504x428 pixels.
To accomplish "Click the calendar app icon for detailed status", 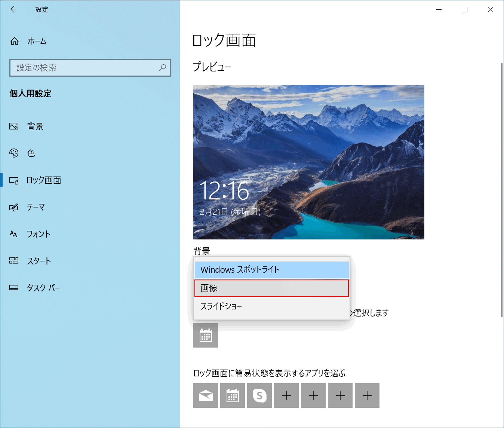I will pos(205,335).
